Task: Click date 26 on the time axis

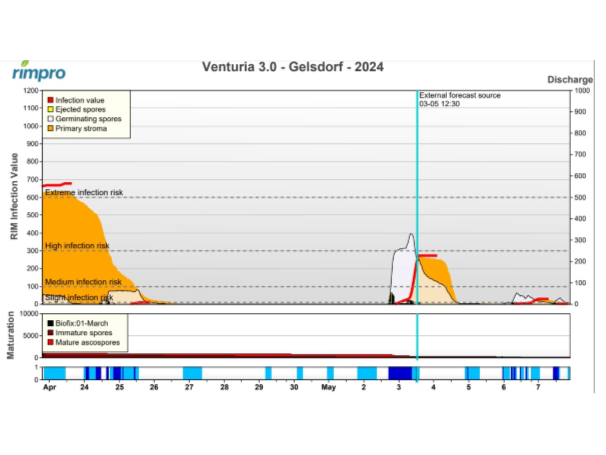Action: point(154,387)
